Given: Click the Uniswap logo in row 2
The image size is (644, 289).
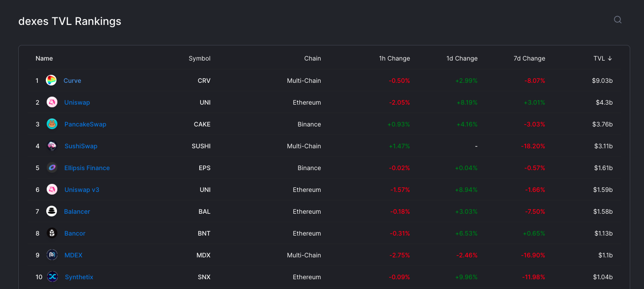Looking at the screenshot, I should 52,102.
